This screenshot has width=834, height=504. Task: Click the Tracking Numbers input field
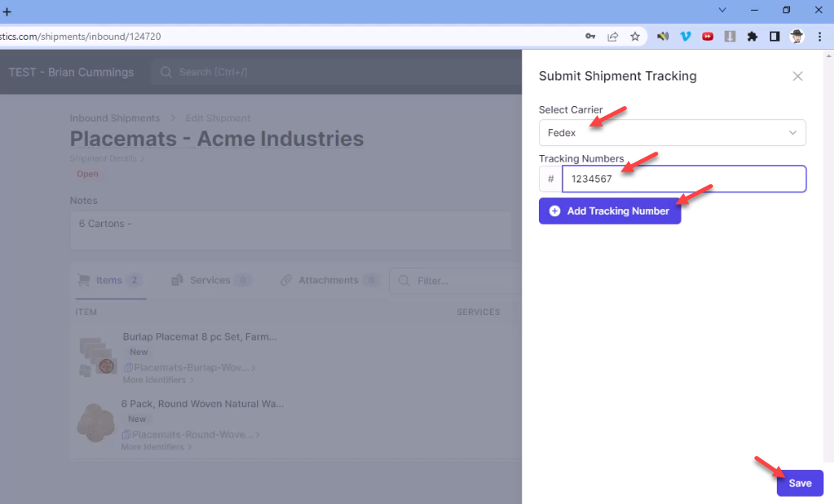pyautogui.click(x=684, y=178)
